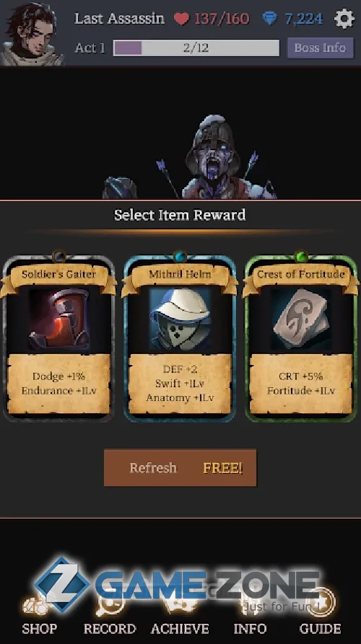Open the RECORD tab
The image size is (361, 644).
pyautogui.click(x=110, y=614)
